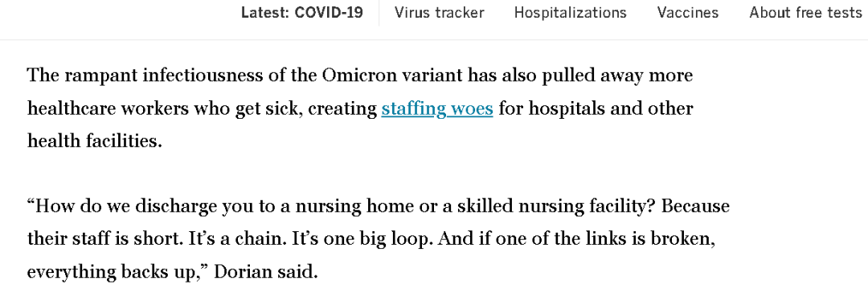Open the Vaccines nav link
The image size is (868, 297).
coord(688,13)
